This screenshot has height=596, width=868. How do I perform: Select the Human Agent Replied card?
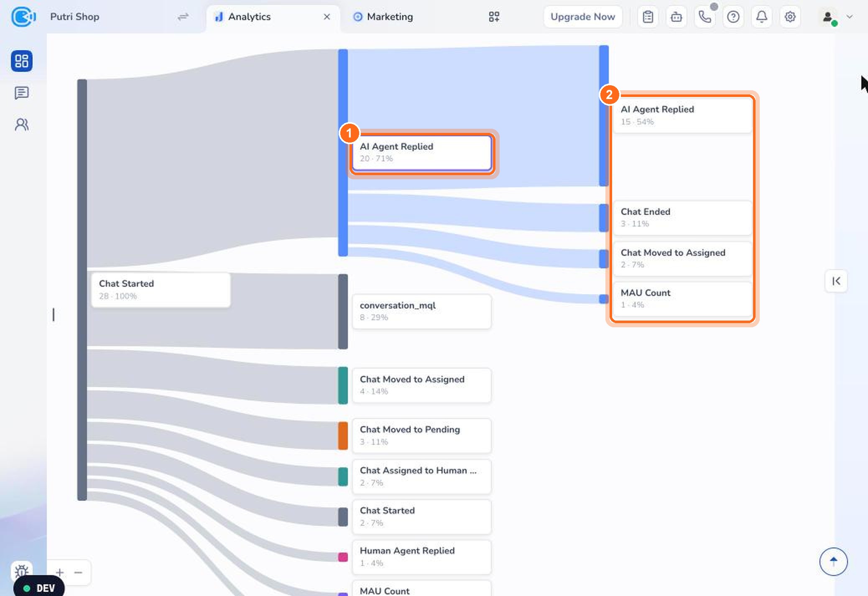tap(422, 557)
